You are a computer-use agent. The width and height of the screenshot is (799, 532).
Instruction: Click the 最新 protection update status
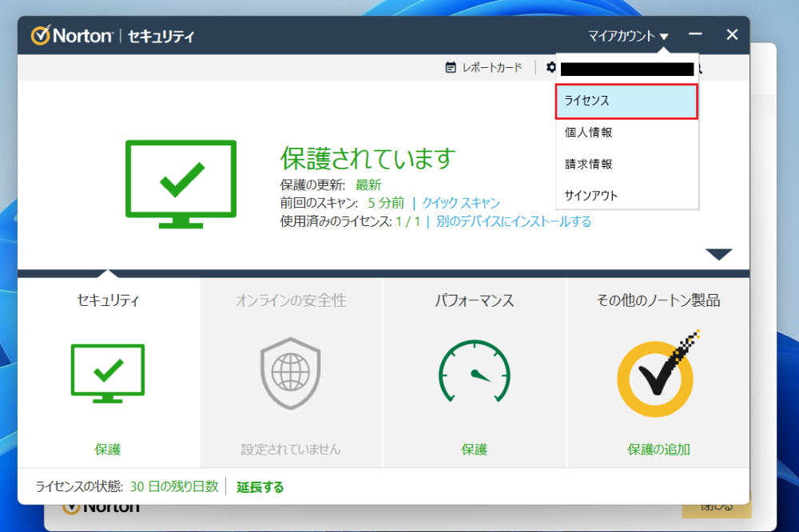click(368, 185)
